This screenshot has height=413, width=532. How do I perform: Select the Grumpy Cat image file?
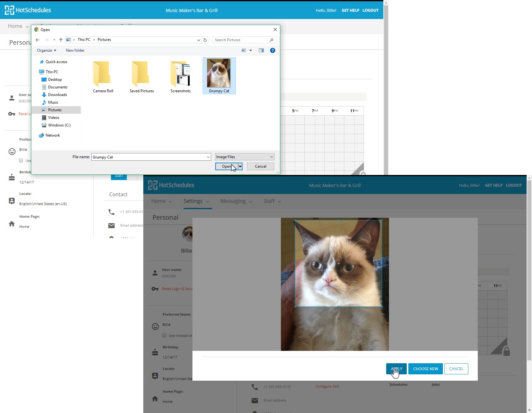[x=219, y=76]
